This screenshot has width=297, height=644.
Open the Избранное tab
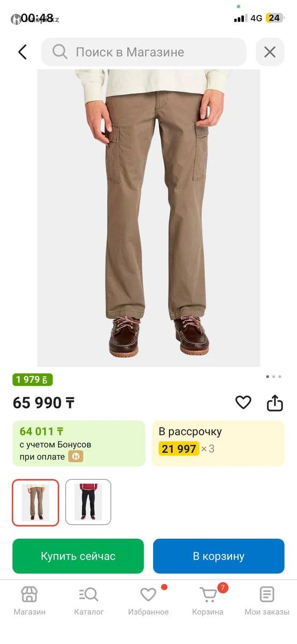148,601
